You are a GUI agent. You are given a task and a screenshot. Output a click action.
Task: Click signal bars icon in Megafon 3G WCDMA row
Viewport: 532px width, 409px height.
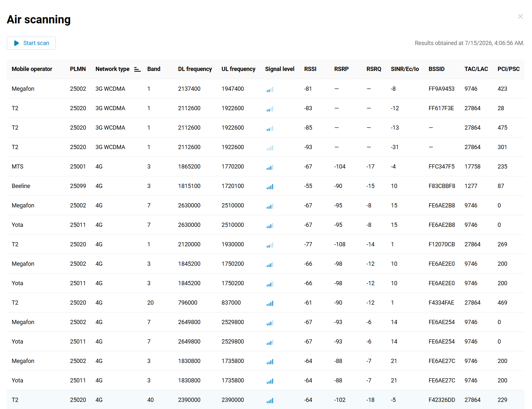click(x=270, y=89)
